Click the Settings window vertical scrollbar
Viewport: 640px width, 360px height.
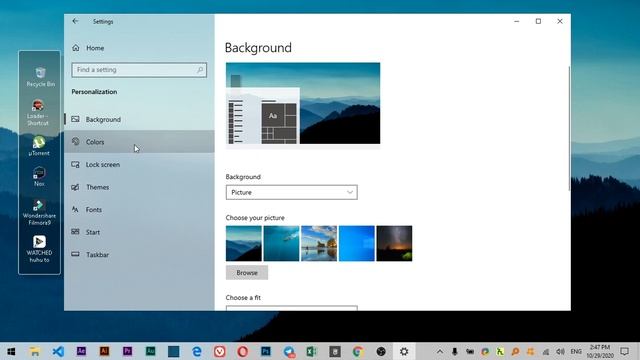coord(569,128)
